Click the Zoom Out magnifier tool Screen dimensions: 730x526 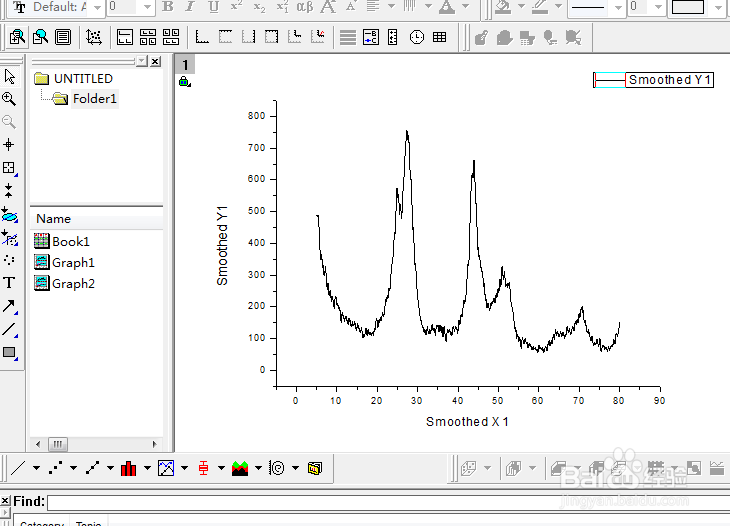click(x=9, y=122)
